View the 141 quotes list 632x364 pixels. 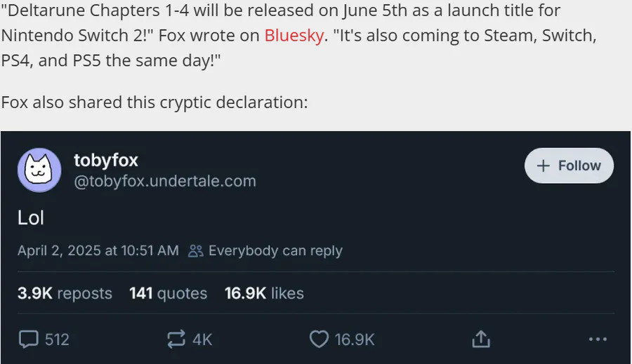[168, 293]
